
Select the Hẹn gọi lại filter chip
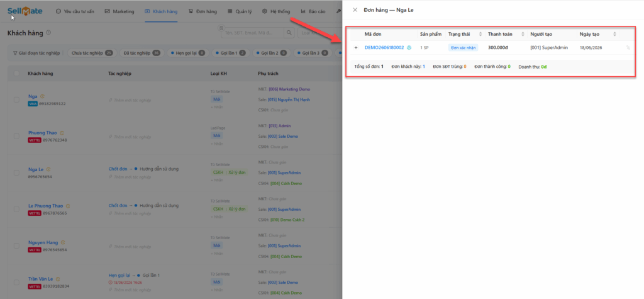point(187,53)
